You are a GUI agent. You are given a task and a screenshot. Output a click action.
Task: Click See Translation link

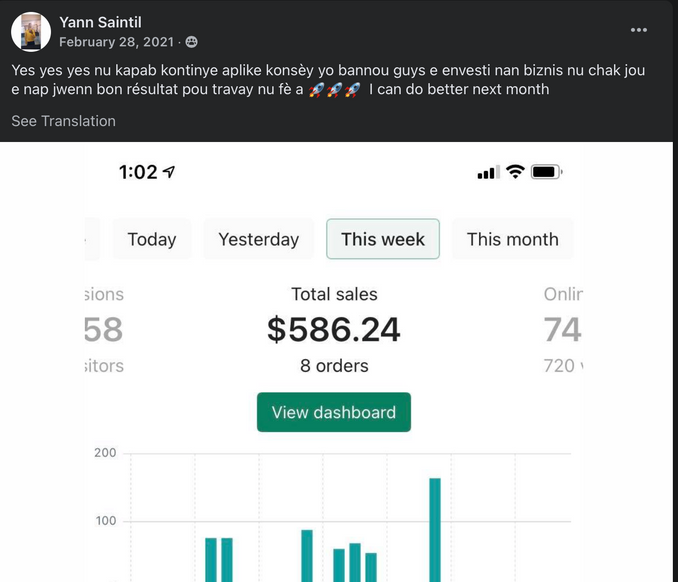(x=63, y=121)
